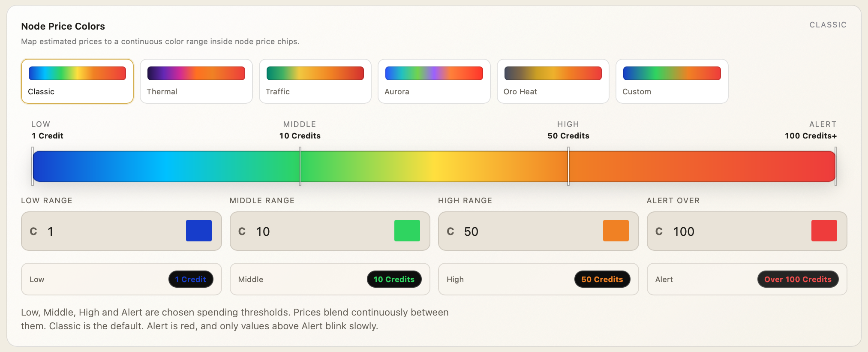The width and height of the screenshot is (868, 352).
Task: Click the Low handle at gradient start
Action: 33,166
